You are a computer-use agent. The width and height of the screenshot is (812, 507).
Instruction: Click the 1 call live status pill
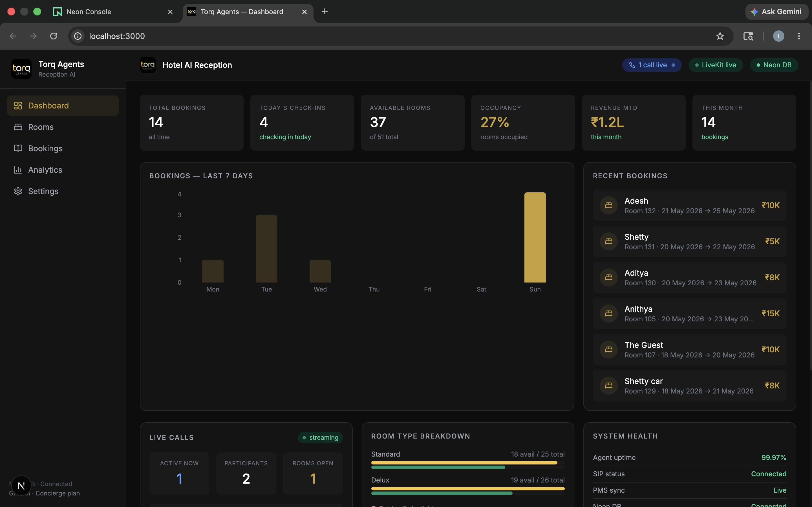point(652,65)
